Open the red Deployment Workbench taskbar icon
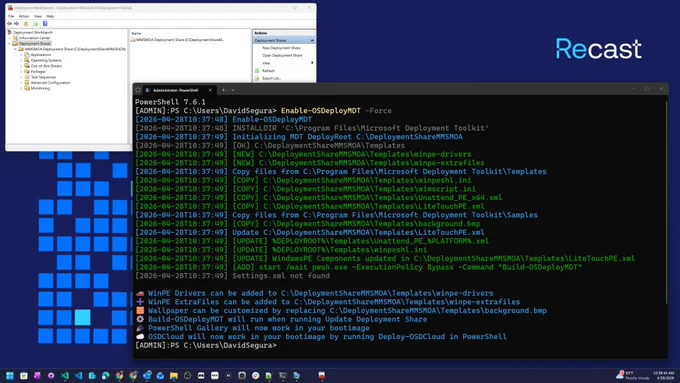The width and height of the screenshot is (680, 383). click(322, 376)
